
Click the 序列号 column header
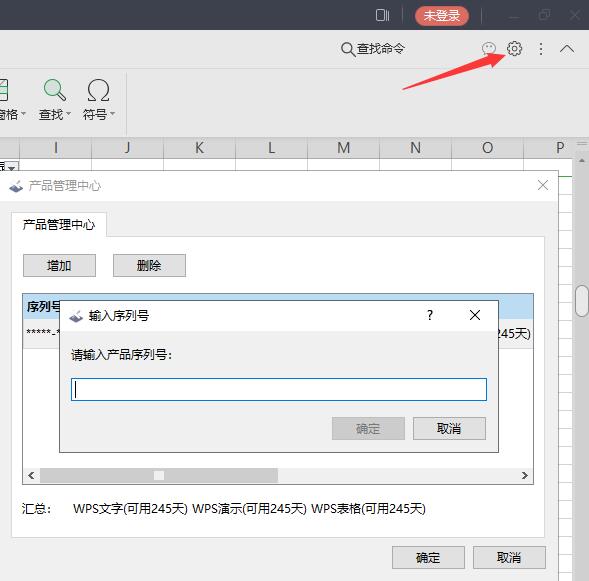point(42,306)
